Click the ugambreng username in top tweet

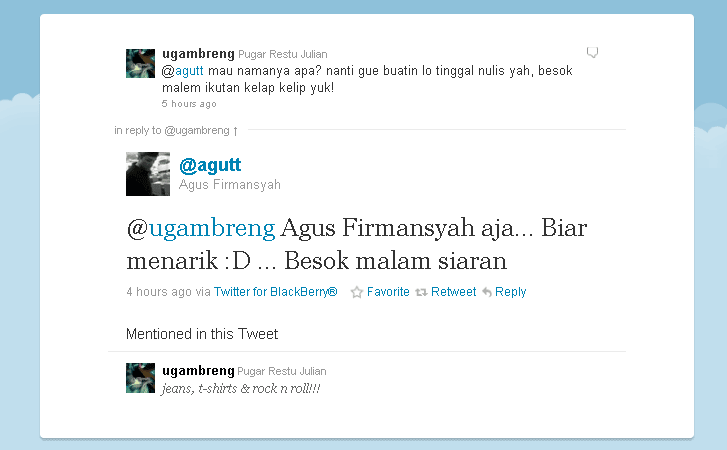pos(198,54)
